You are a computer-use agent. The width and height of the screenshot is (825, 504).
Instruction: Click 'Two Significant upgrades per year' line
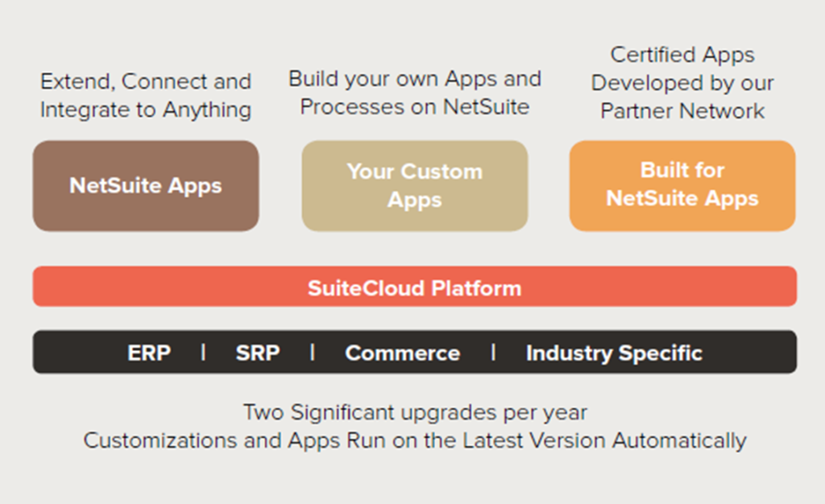415,412
